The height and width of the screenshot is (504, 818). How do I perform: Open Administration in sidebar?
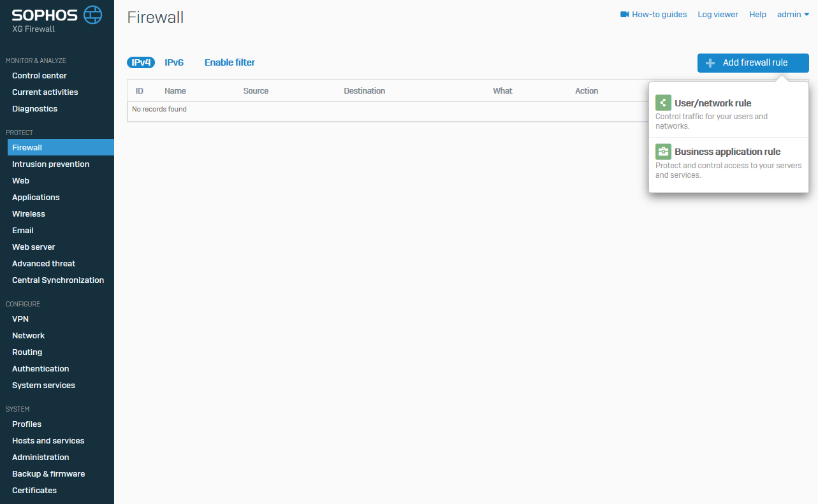[41, 457]
